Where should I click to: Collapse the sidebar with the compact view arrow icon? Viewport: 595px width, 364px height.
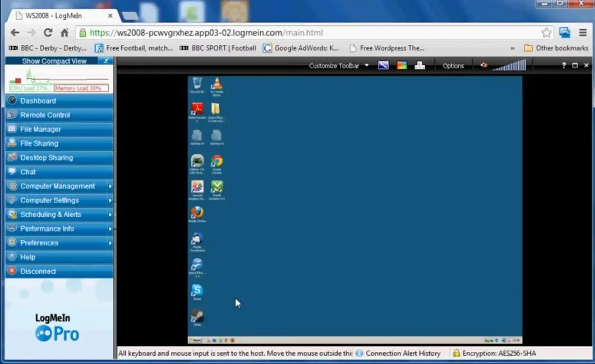[x=106, y=61]
